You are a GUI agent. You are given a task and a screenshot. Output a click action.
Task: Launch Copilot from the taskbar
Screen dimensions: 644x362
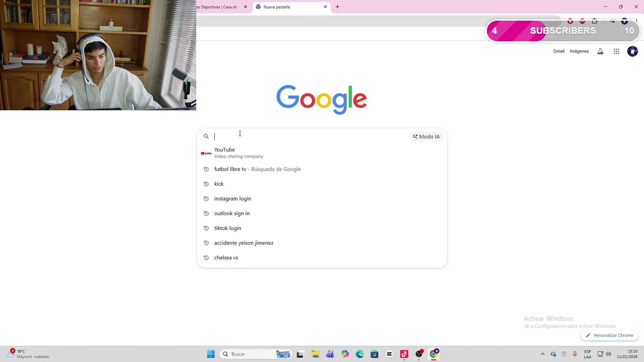pyautogui.click(x=345, y=354)
